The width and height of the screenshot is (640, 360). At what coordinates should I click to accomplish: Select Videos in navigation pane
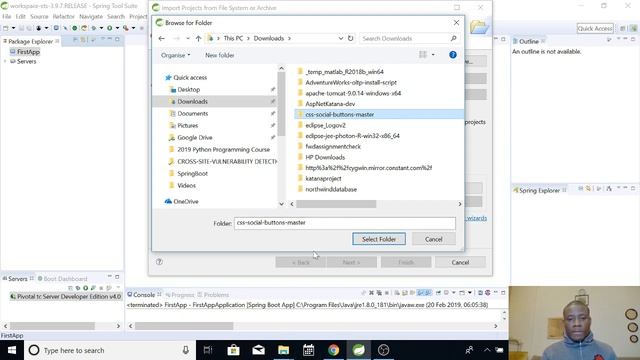point(186,185)
